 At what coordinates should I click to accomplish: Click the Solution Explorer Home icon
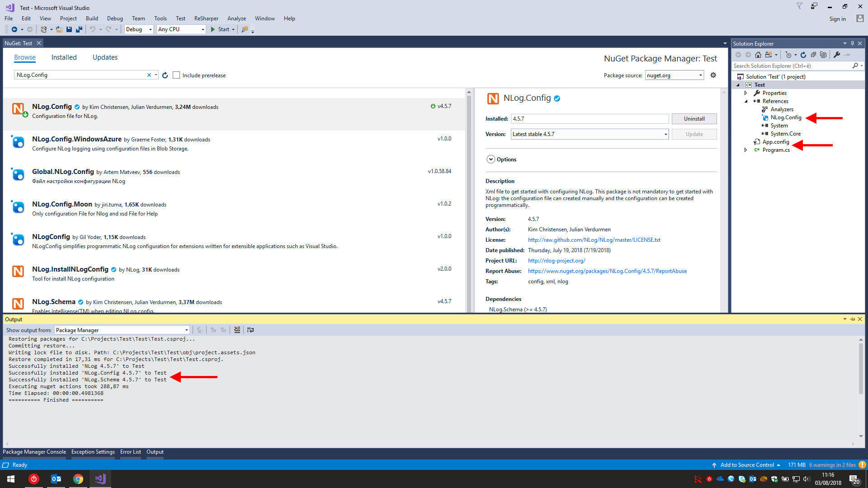point(758,55)
